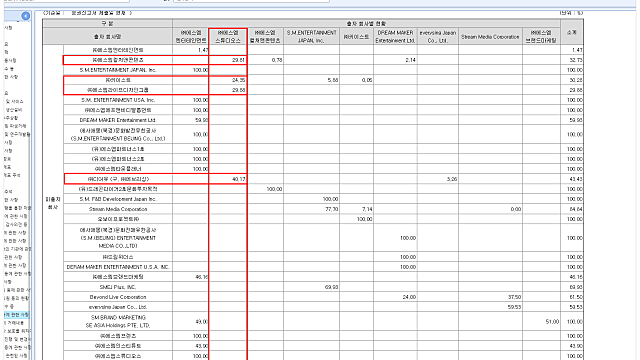Viewport: 640px width, 360px height.
Task: Select the everysing Japan Co., Ltd. row name
Action: click(118, 307)
